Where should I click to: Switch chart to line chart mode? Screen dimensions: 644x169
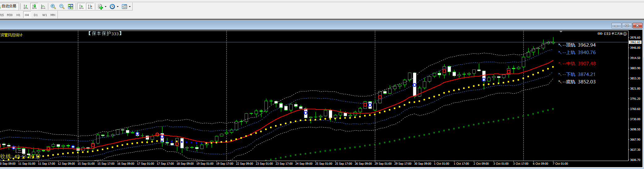click(x=43, y=6)
